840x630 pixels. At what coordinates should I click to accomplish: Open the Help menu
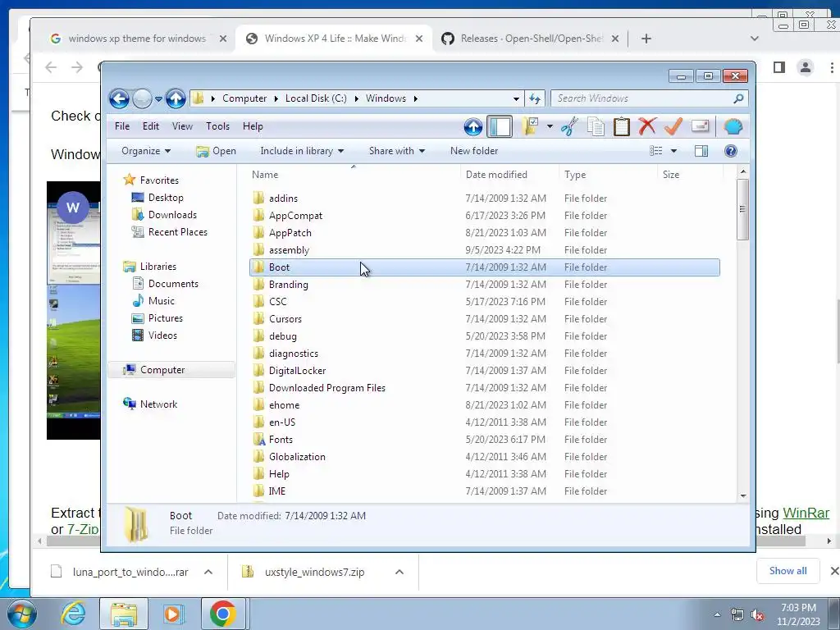(253, 126)
